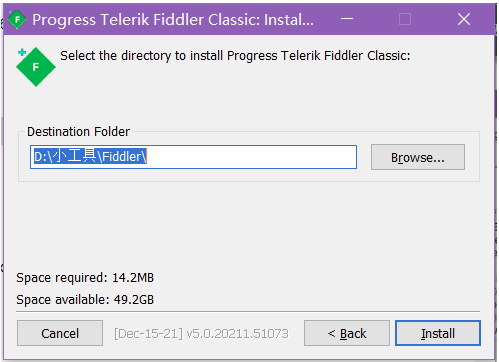Click the Space required: 14.2MB text
This screenshot has width=499, height=362.
[85, 278]
